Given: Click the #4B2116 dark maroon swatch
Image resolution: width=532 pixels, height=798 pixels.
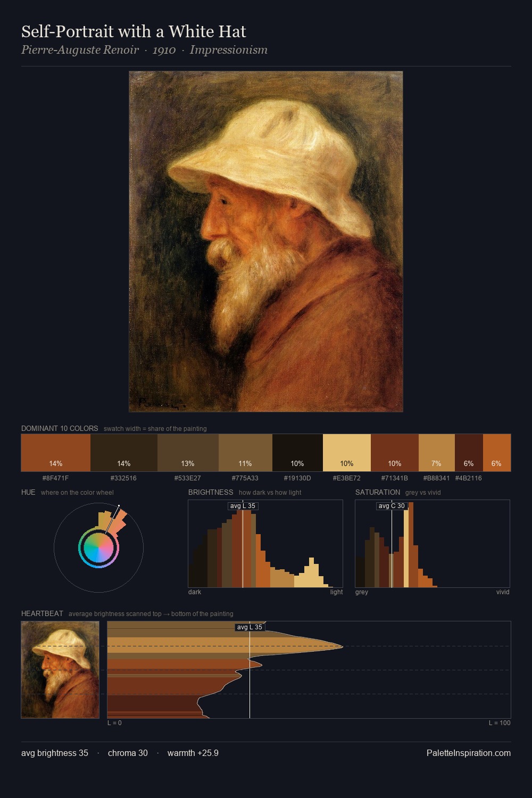Looking at the screenshot, I should (469, 453).
